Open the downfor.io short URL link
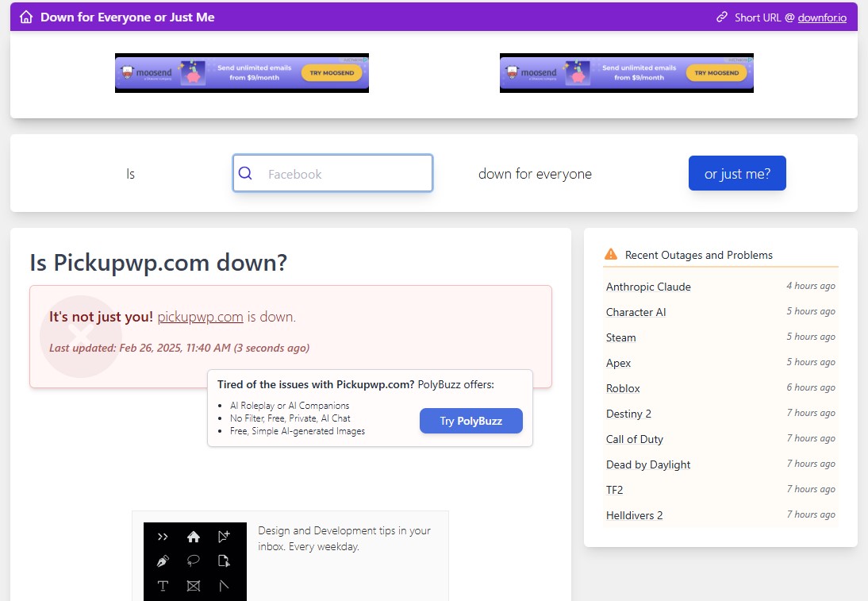 (822, 17)
